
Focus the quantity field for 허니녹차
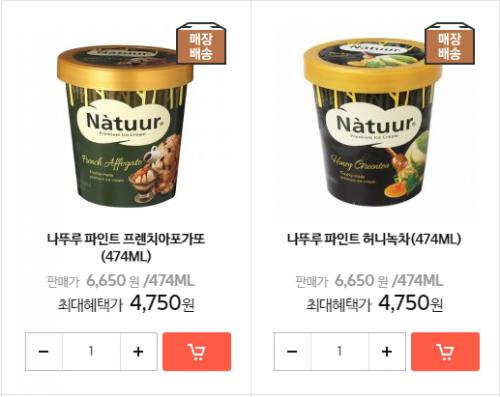click(340, 351)
